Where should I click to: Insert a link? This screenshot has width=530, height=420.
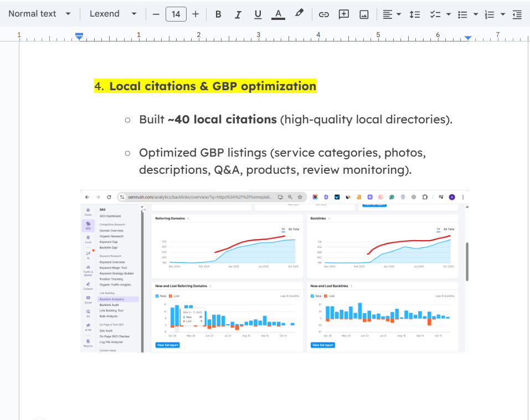click(324, 14)
